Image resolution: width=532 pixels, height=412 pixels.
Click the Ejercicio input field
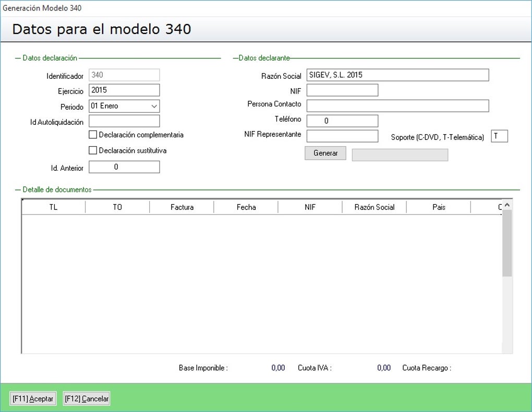point(124,90)
